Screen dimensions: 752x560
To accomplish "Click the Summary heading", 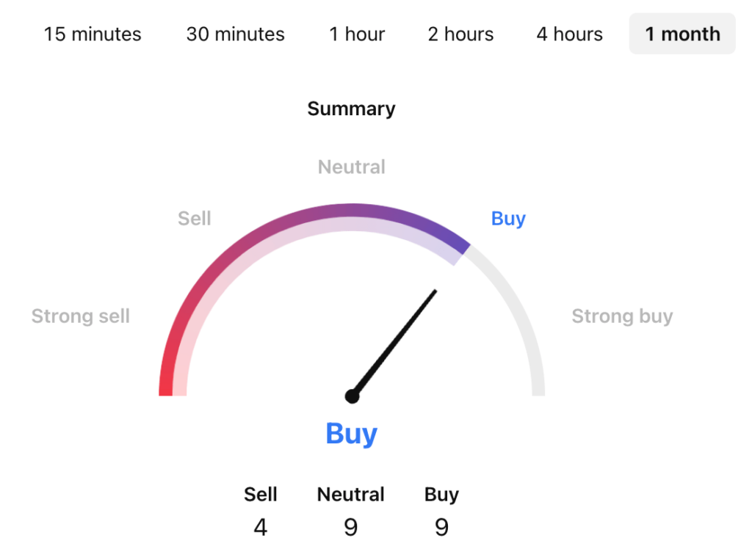I will point(351,109).
